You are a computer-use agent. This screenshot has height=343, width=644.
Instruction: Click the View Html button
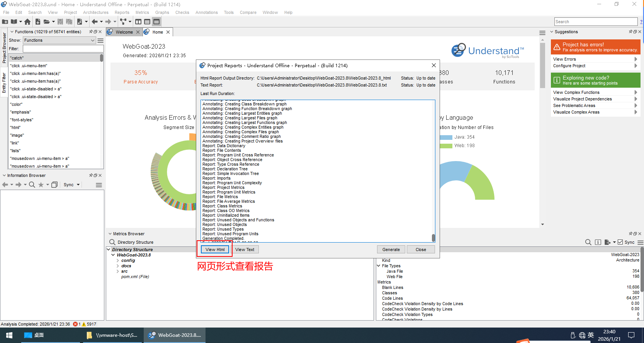click(x=215, y=250)
